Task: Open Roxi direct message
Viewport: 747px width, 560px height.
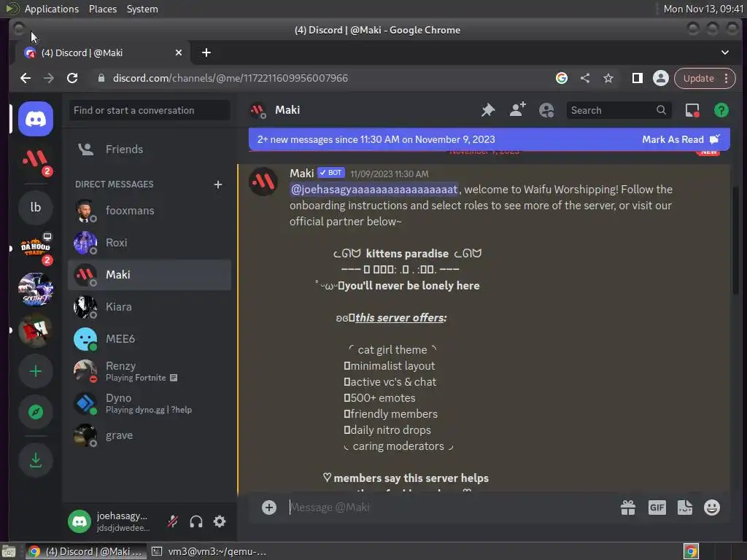Action: [150, 242]
